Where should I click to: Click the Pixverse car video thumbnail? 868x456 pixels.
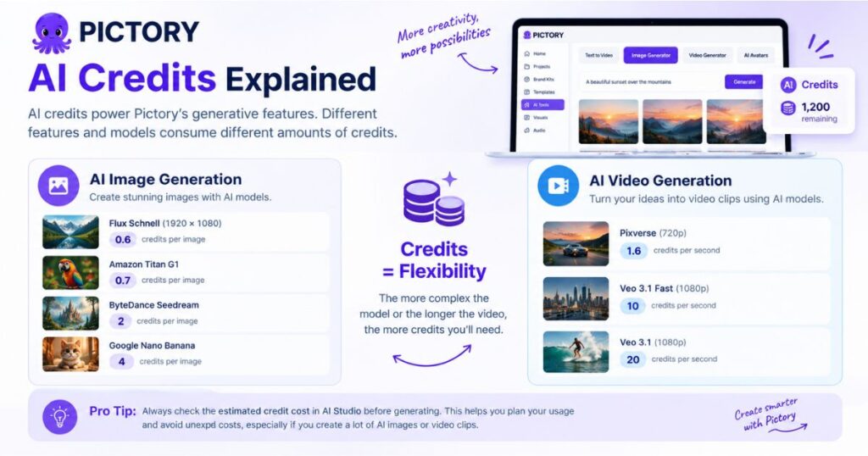coord(576,243)
